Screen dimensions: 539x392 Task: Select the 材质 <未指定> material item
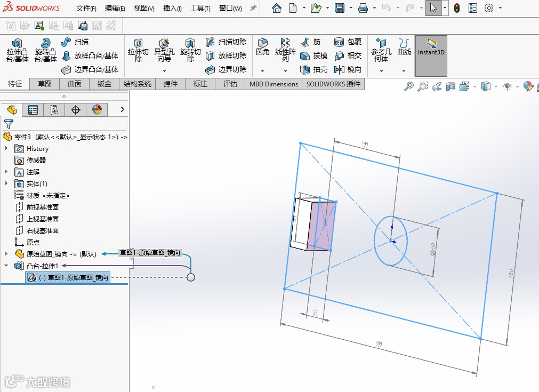[42, 195]
